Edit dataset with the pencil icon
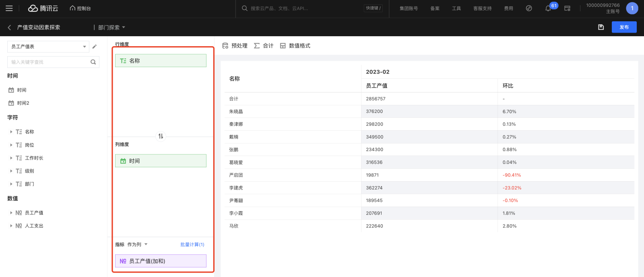 tap(95, 47)
